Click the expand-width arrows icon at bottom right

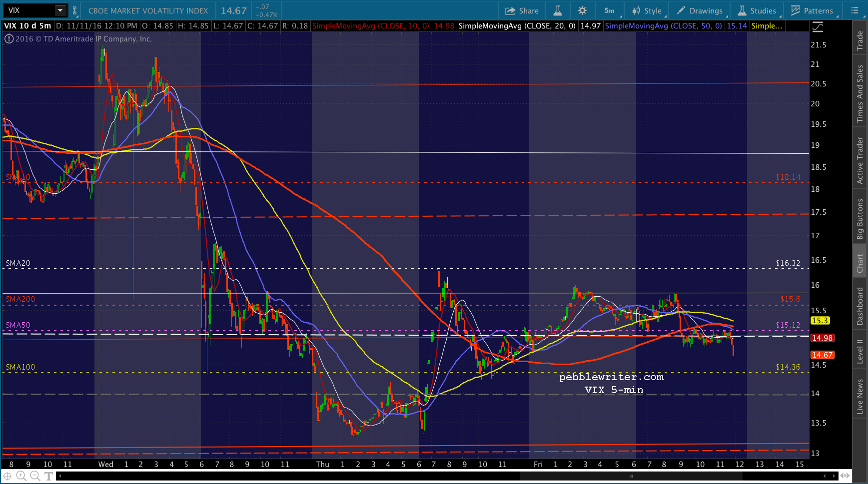coord(845,476)
